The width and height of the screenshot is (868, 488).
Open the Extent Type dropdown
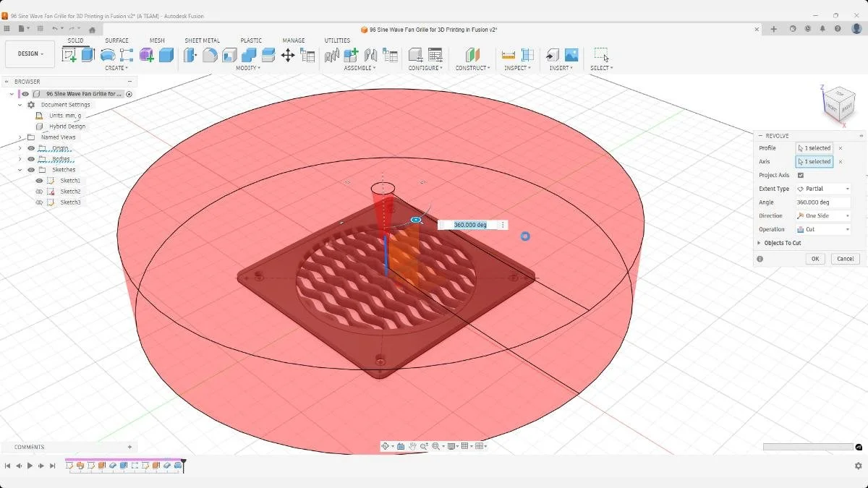click(x=822, y=188)
